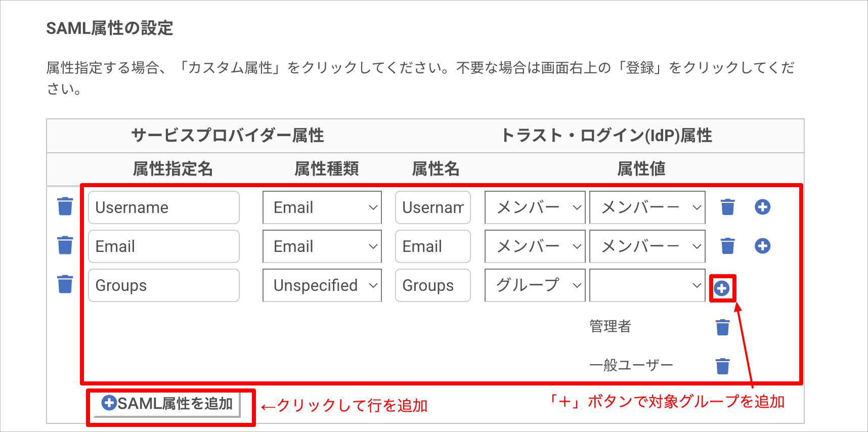The width and height of the screenshot is (868, 432).
Task: Click the right trash icon on the Email row
Action: click(727, 246)
